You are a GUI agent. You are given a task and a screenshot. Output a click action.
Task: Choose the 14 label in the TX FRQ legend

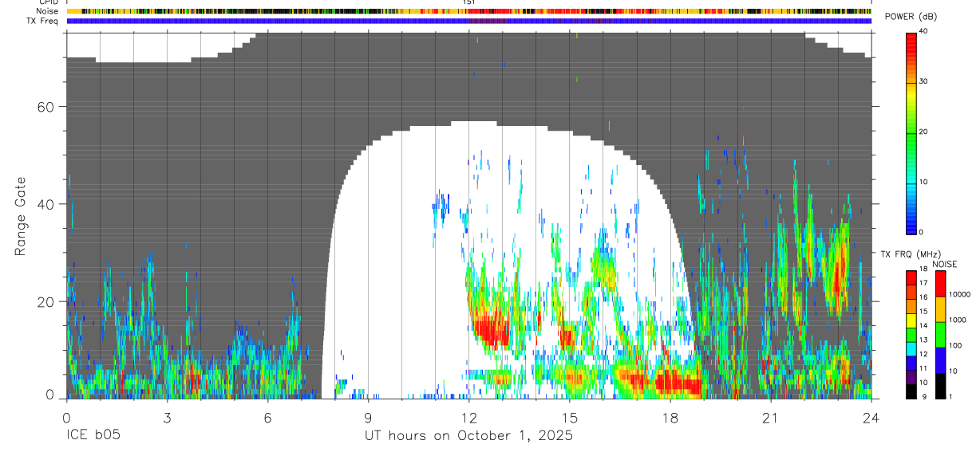click(x=923, y=325)
